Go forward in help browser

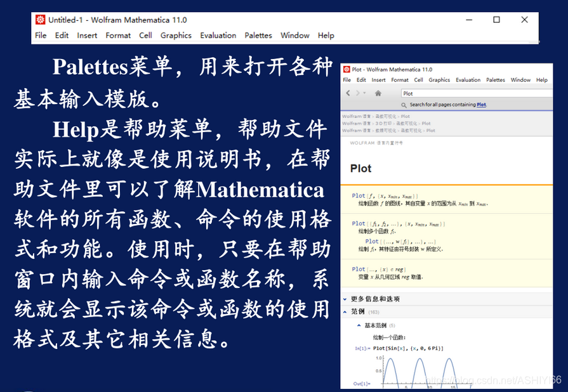tap(357, 93)
